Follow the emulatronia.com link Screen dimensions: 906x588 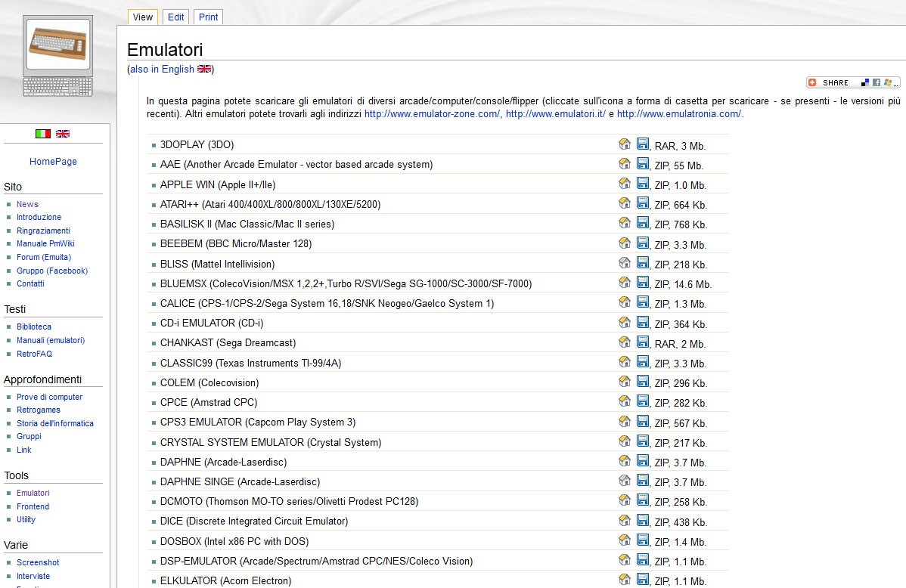pos(679,114)
